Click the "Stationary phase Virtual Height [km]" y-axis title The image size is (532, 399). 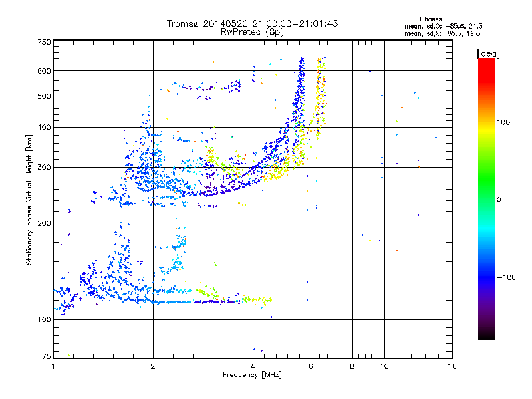point(29,200)
